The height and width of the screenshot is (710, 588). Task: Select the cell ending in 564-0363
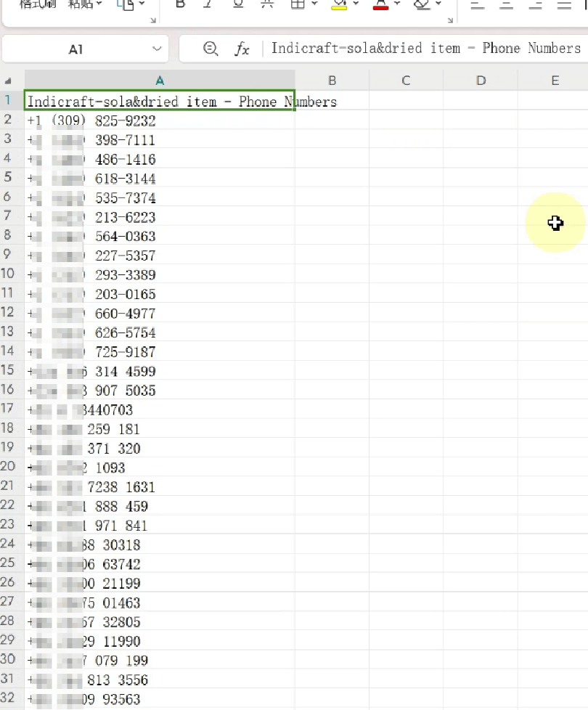[x=159, y=236]
